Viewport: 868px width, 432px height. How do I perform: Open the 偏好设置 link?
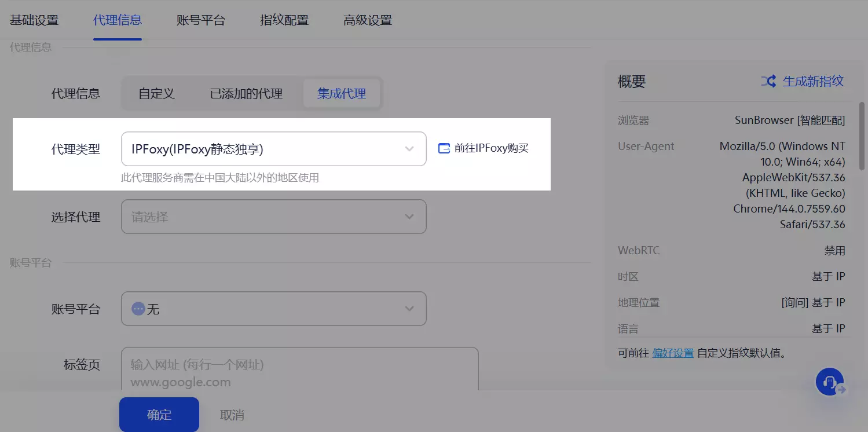pyautogui.click(x=673, y=353)
